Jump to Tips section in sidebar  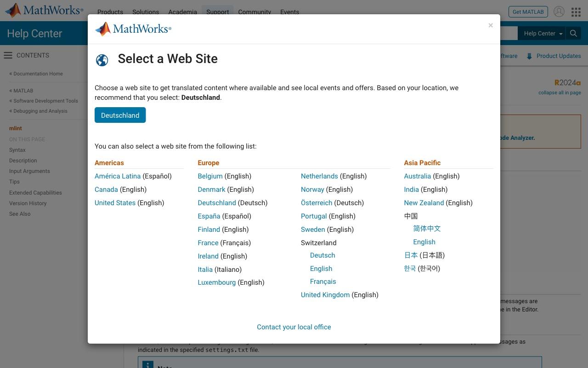tap(14, 182)
